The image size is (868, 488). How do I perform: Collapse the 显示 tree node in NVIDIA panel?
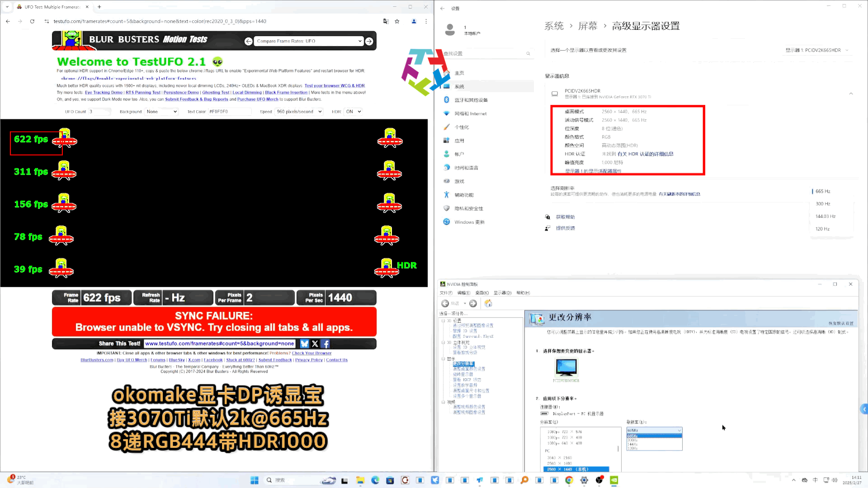(443, 359)
